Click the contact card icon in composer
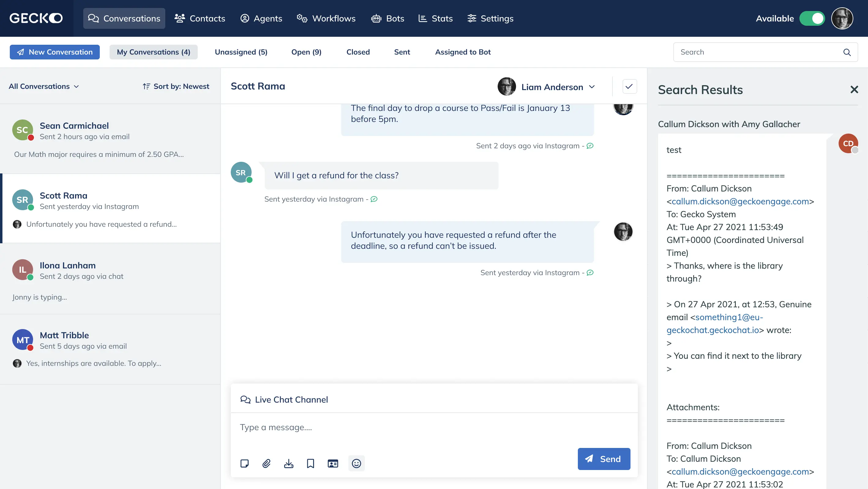Image resolution: width=868 pixels, height=489 pixels. tap(333, 463)
